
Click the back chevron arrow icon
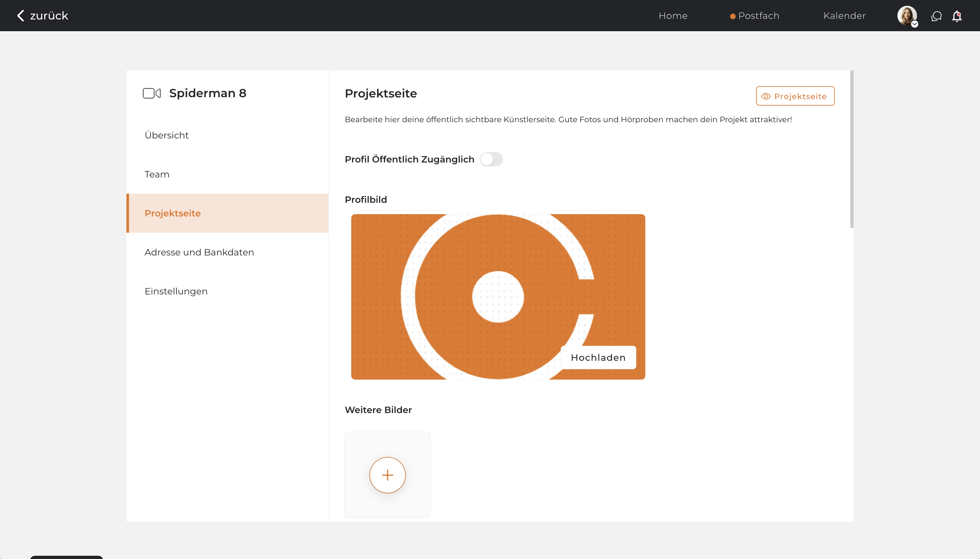point(21,16)
